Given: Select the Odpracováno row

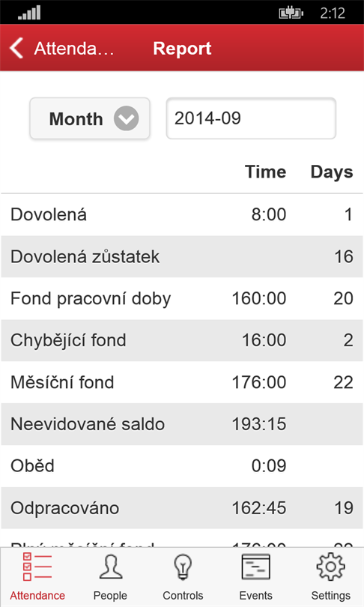Looking at the screenshot, I should [x=182, y=508].
